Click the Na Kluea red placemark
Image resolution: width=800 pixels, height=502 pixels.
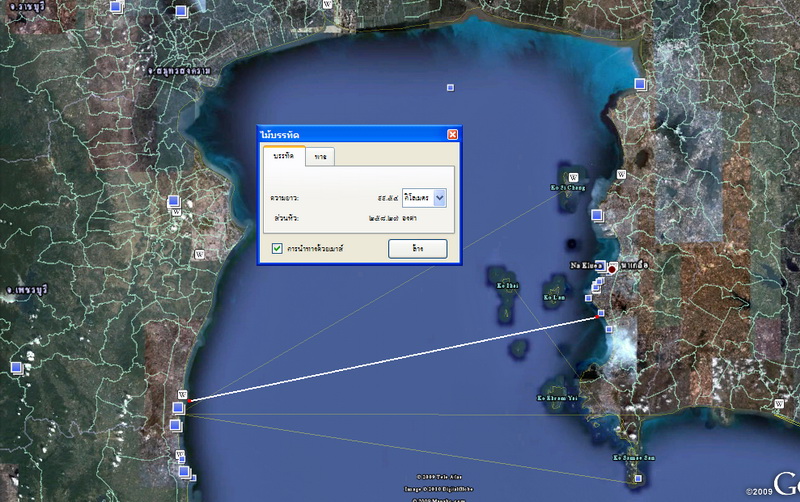(x=611, y=270)
